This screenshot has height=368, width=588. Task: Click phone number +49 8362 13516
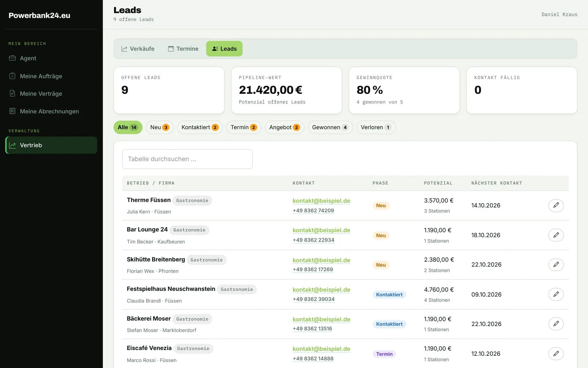point(312,329)
